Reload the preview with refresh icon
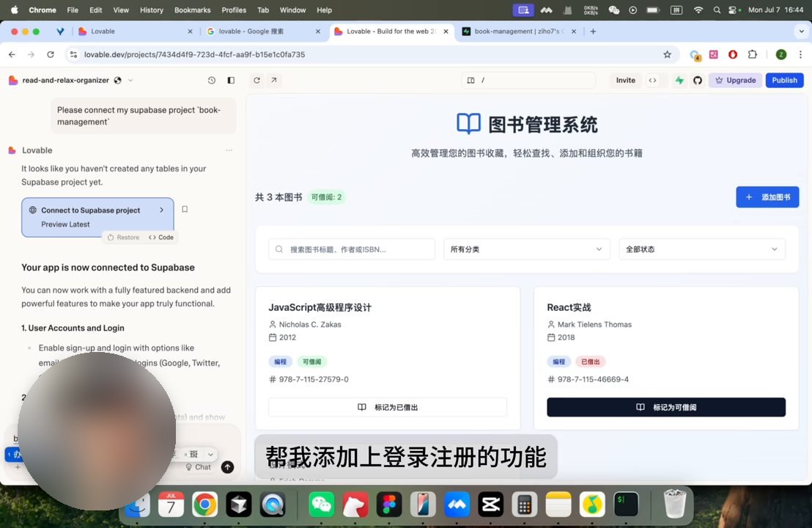 [x=256, y=81]
